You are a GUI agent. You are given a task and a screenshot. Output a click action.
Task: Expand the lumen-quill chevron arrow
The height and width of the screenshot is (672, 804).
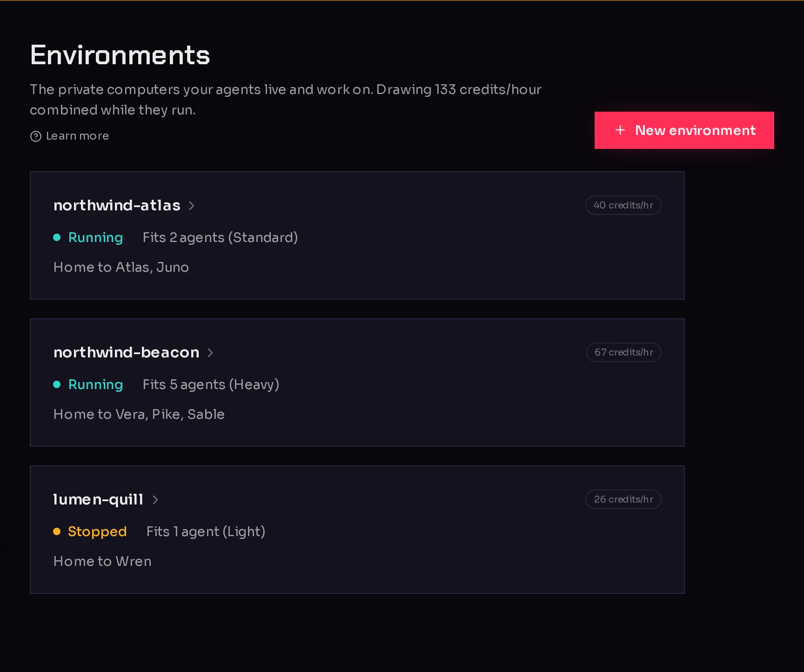point(155,500)
